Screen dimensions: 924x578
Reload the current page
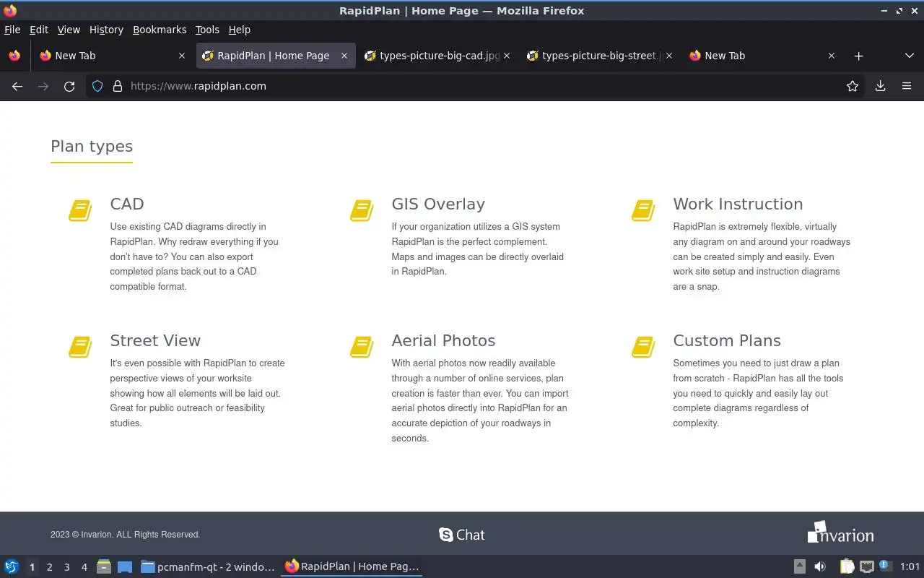coord(69,86)
